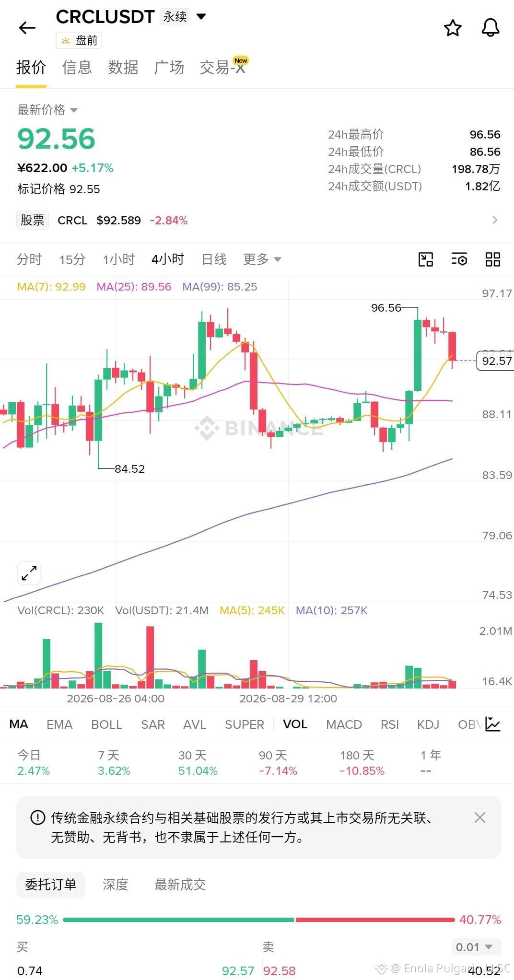Viewport: 514px width, 980px height.
Task: Toggle MACD sub-indicator
Action: pyautogui.click(x=344, y=724)
